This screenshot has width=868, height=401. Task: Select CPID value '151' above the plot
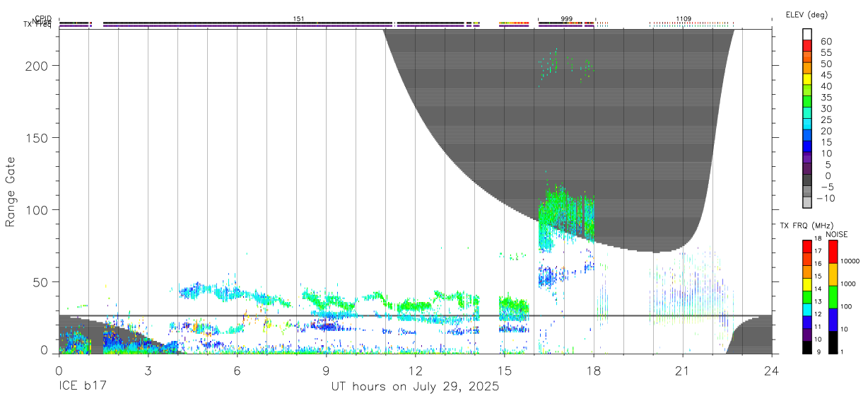tap(298, 18)
